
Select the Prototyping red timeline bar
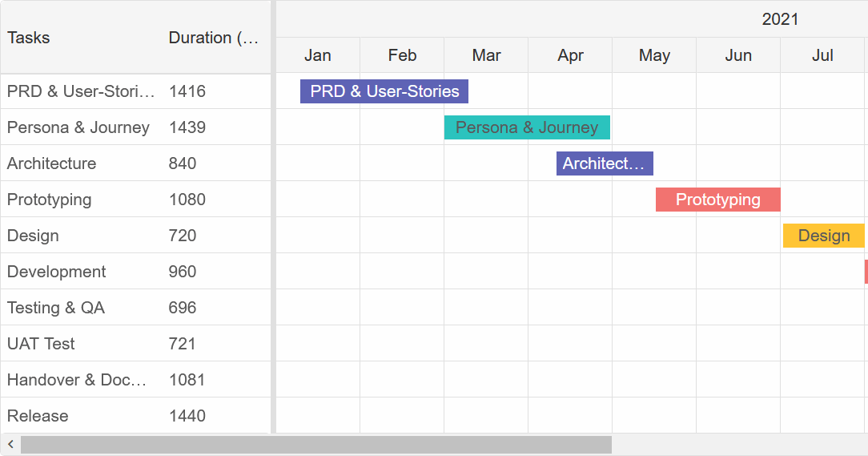click(717, 200)
